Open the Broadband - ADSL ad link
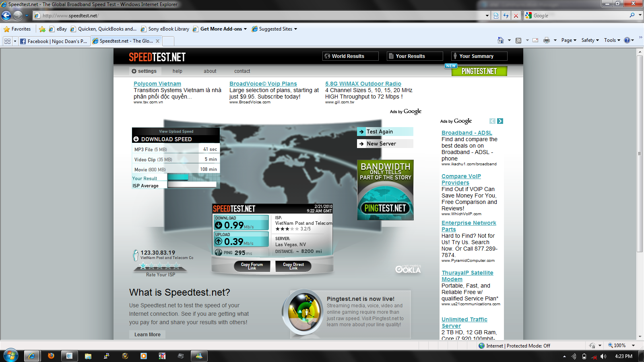This screenshot has width=644, height=362. point(467,133)
